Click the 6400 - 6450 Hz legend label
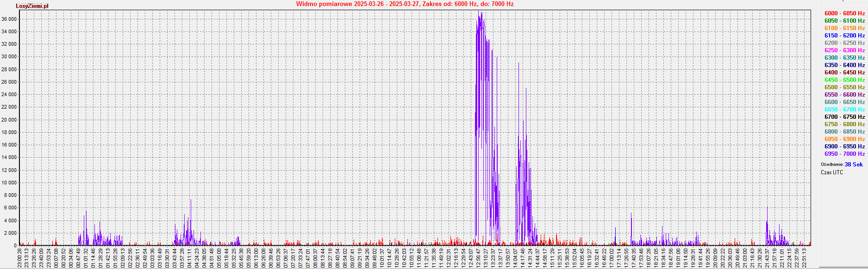The width and height of the screenshot is (868, 269). 844,73
